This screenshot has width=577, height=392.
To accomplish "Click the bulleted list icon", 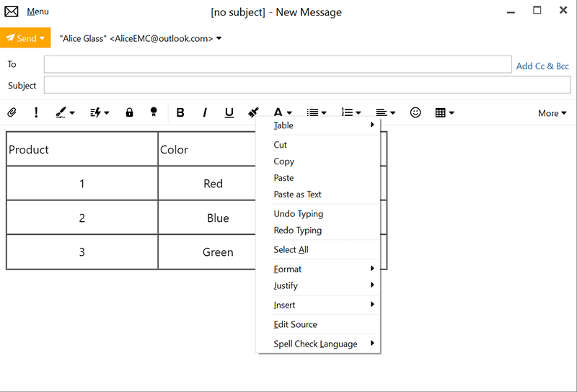I will tap(313, 112).
